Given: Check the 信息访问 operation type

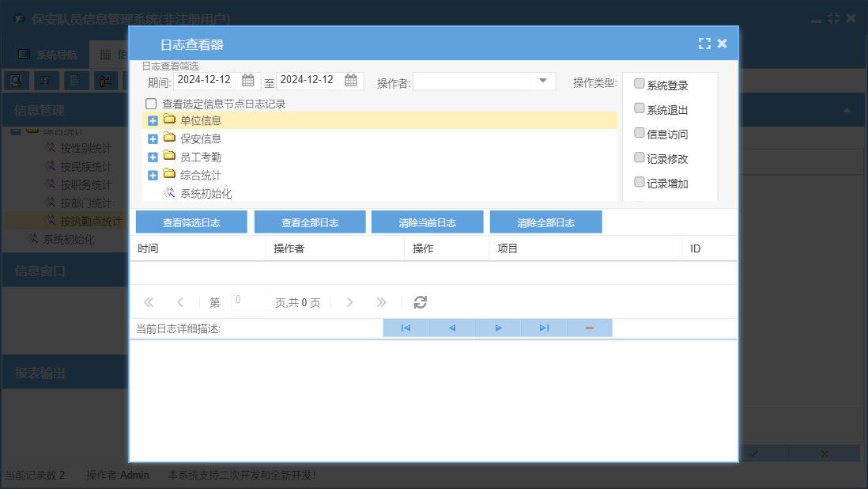Looking at the screenshot, I should point(639,132).
